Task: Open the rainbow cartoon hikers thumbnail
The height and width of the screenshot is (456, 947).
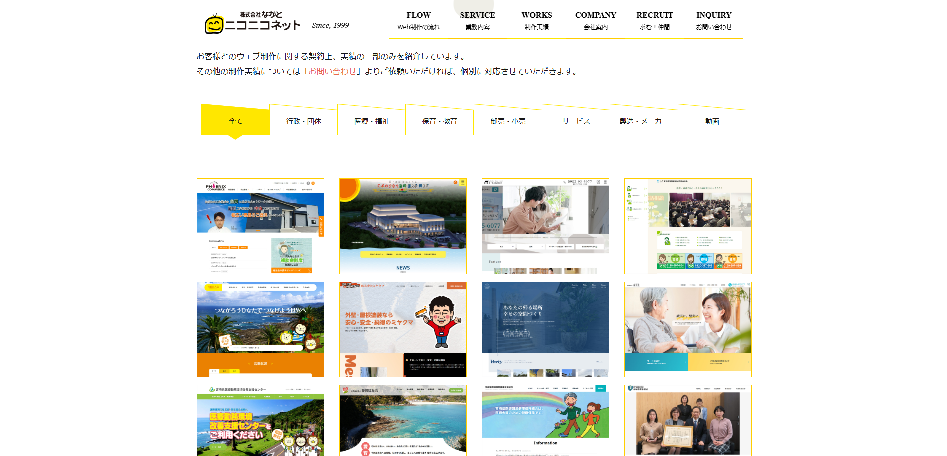Action: 545,420
